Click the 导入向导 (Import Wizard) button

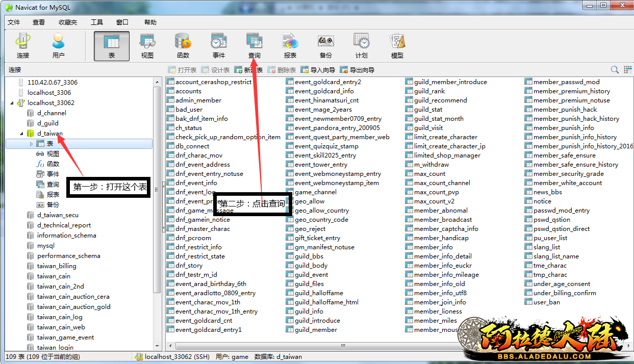point(318,70)
